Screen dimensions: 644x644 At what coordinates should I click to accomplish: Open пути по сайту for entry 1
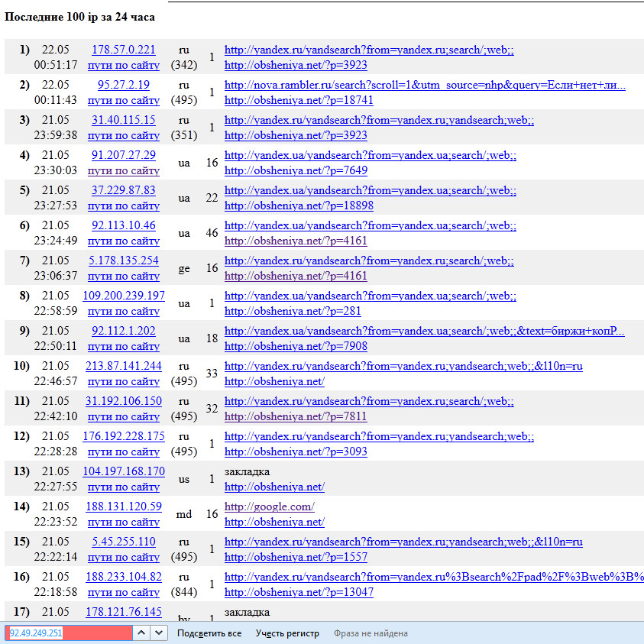(x=124, y=65)
